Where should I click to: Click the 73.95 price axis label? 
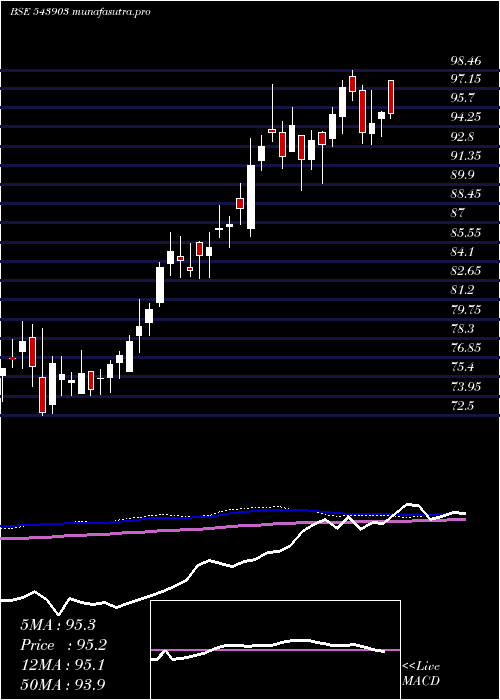466,386
